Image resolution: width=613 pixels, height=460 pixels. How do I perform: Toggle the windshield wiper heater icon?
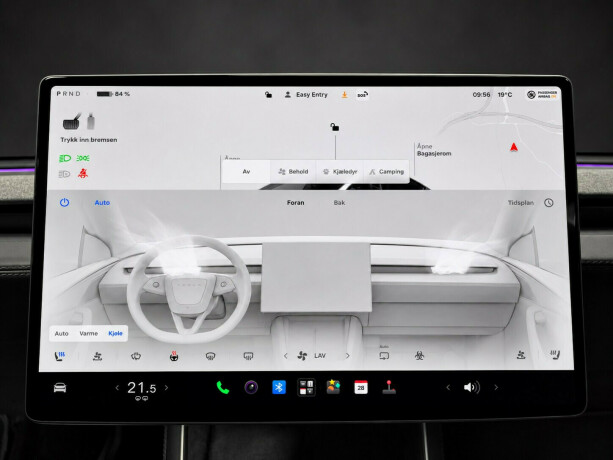[136, 356]
